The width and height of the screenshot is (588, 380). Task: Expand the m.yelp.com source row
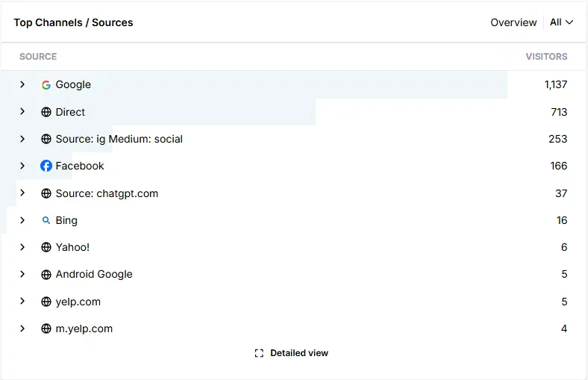point(22,328)
